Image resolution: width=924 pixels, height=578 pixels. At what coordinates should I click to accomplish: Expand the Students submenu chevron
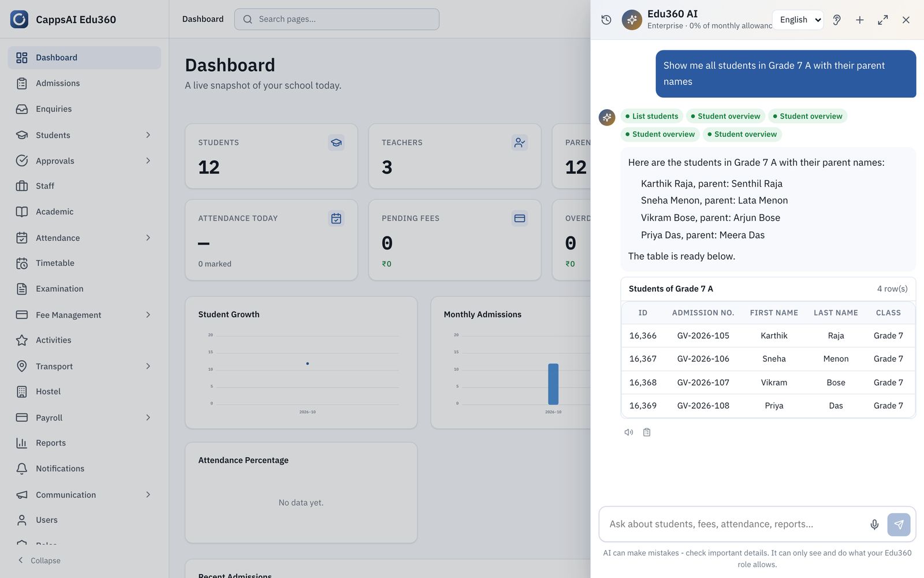(148, 135)
